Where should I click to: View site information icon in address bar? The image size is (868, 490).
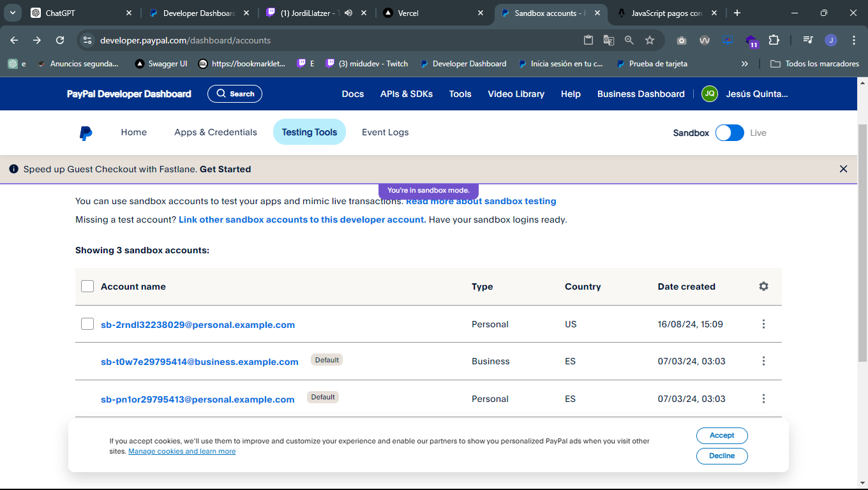tap(88, 40)
